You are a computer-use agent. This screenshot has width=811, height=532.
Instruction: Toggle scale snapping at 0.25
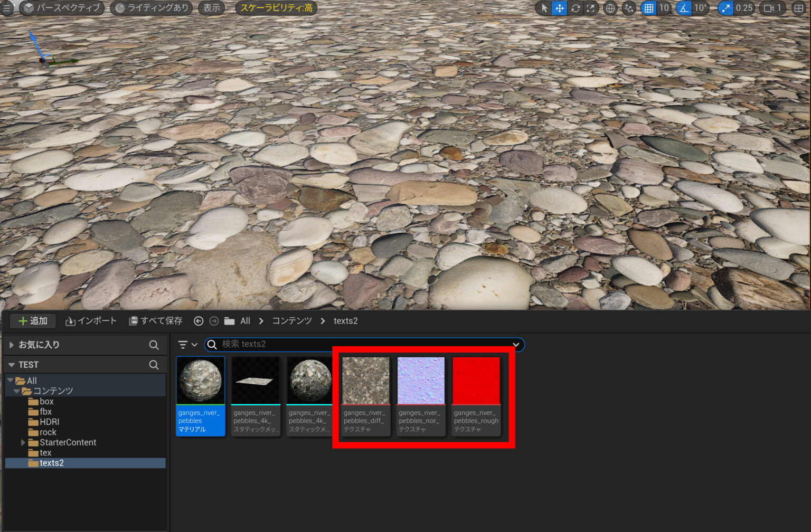click(x=725, y=8)
